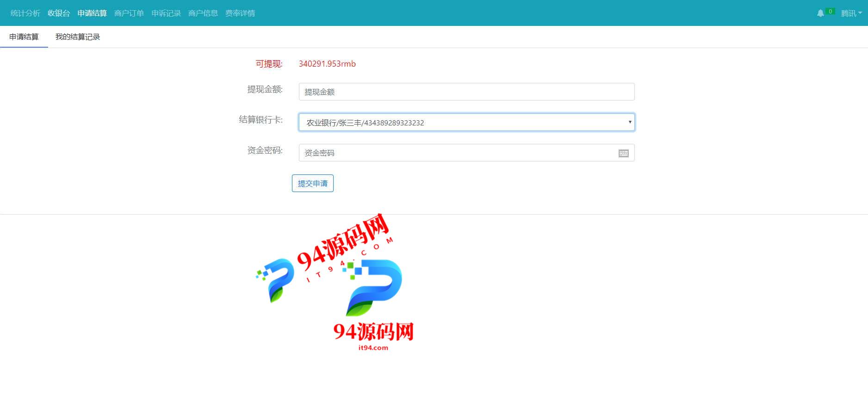Open the 结算银行卡 bank card dropdown
This screenshot has height=404, width=868.
click(466, 122)
